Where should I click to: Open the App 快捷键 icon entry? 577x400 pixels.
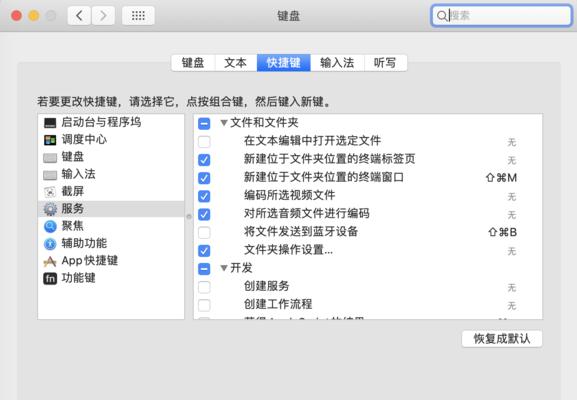click(50, 261)
